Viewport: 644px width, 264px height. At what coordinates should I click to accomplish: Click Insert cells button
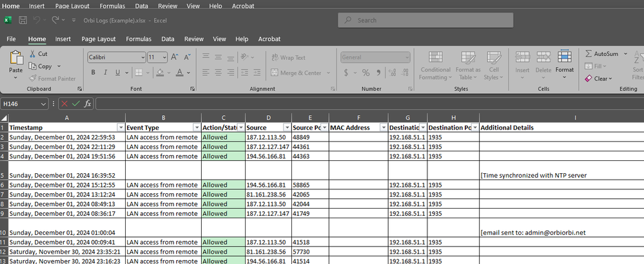coord(522,66)
